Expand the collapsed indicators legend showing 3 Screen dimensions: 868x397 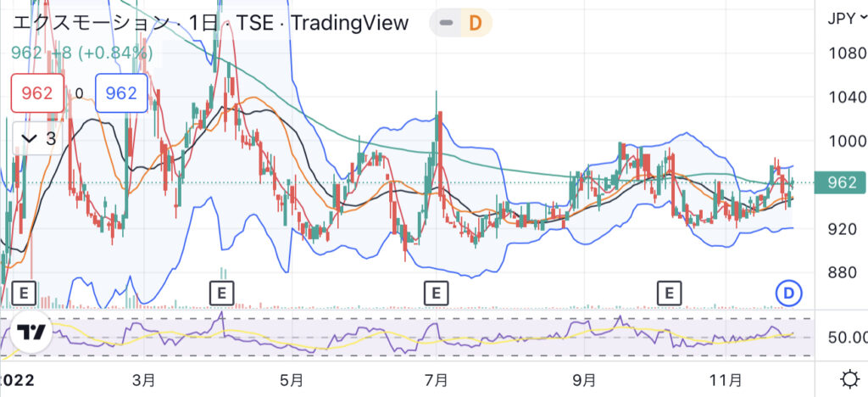click(x=37, y=138)
